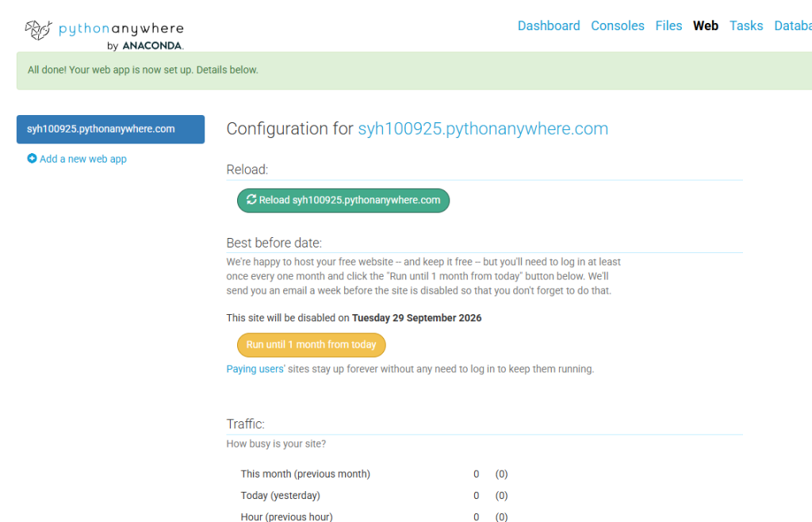Click the PythonAnywhere logo icon
This screenshot has width=812, height=522.
tap(39, 30)
